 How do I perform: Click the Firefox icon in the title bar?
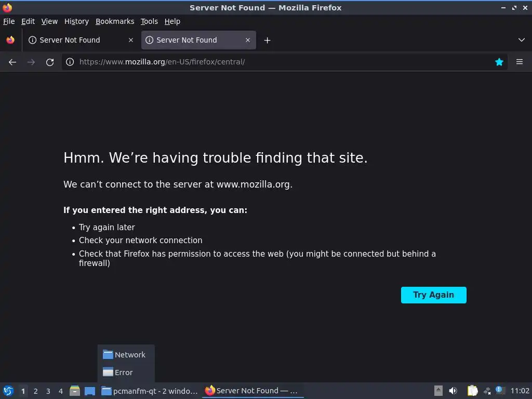(7, 7)
